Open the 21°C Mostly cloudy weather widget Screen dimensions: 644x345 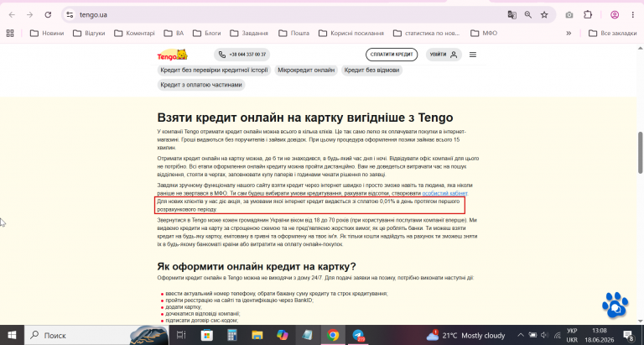[x=465, y=335]
